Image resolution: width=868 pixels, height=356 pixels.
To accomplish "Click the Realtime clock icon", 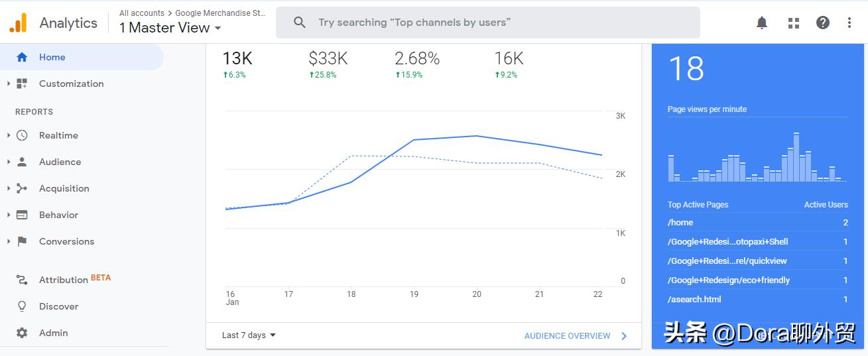I will tap(22, 135).
